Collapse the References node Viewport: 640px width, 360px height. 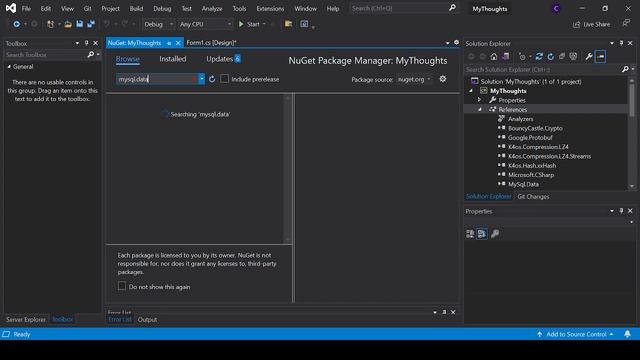480,109
